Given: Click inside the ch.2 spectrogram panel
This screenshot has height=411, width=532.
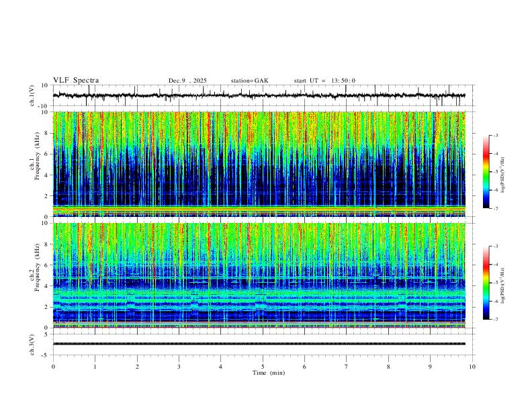Looking at the screenshot, I should pyautogui.click(x=259, y=275).
